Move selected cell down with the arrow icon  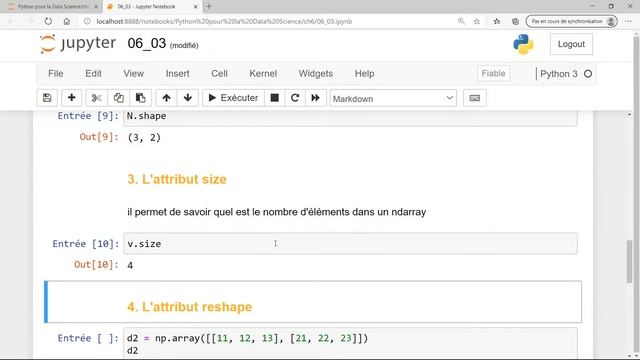188,98
